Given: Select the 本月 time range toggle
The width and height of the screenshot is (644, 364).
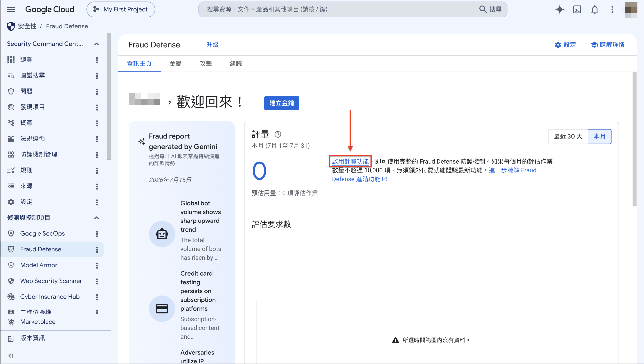Looking at the screenshot, I should coord(599,137).
